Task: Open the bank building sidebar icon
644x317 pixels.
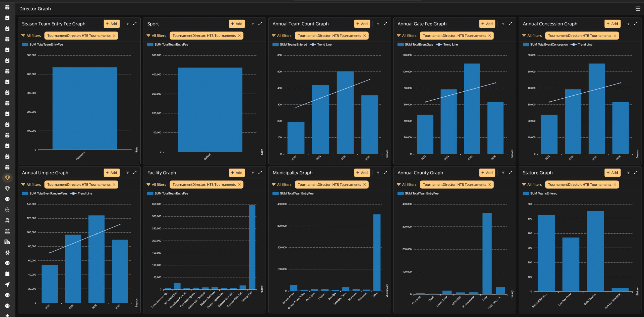Action: 7,231
